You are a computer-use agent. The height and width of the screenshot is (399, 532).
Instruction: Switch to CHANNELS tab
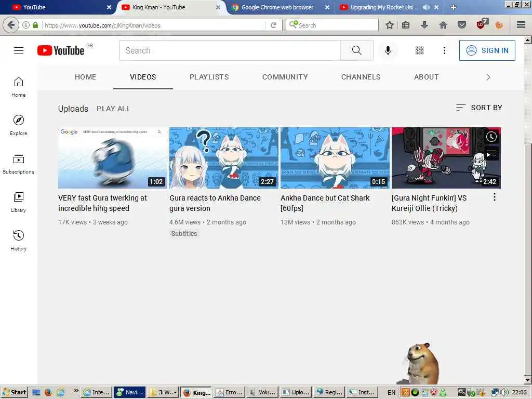tap(361, 77)
